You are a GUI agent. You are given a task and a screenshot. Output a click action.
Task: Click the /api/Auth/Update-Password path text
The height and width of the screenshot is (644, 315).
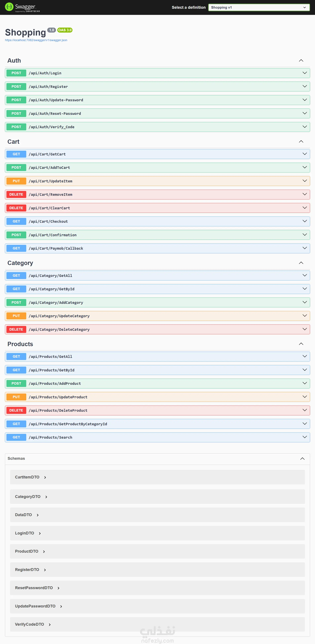pos(56,100)
